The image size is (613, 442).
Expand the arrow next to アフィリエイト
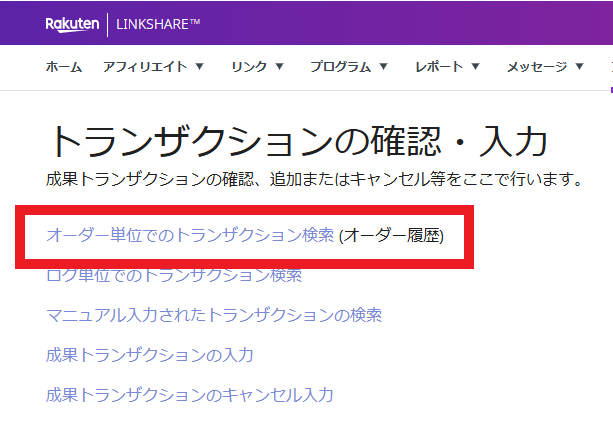(x=199, y=67)
